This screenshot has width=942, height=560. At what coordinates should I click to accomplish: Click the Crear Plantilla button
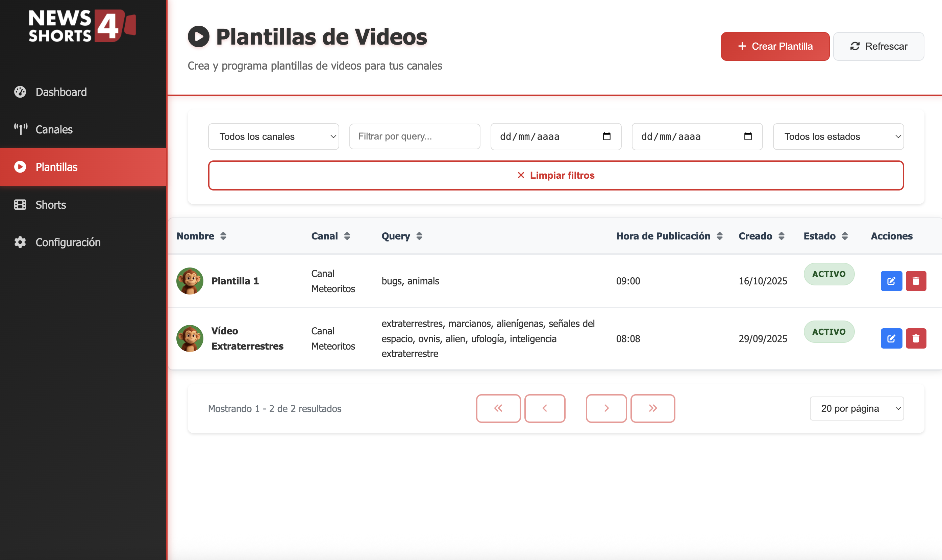click(775, 46)
